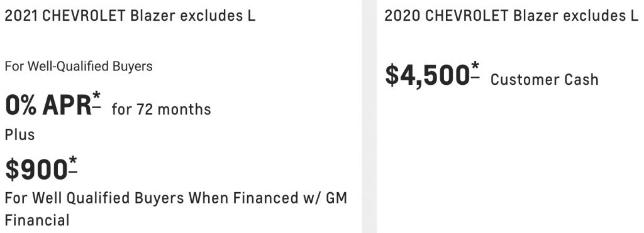Click 'When Financed w/ GM' text
The height and width of the screenshot is (233, 644).
[268, 198]
